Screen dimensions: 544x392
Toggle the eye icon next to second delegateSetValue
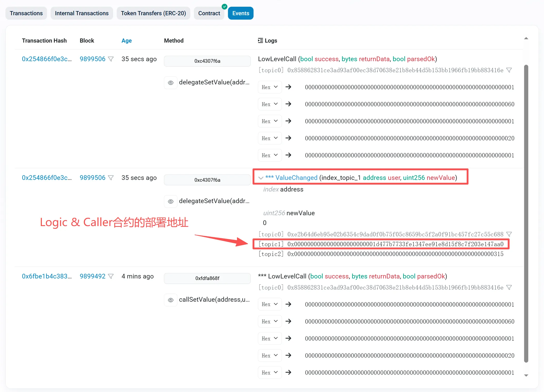(x=171, y=201)
